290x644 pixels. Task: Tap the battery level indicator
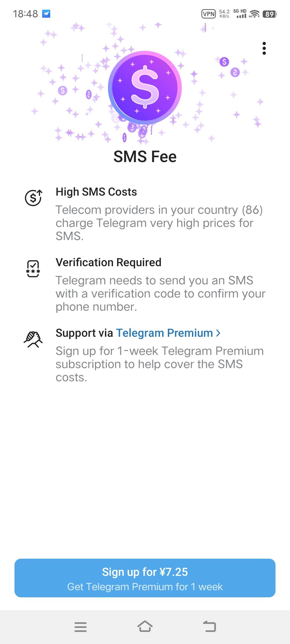point(269,14)
